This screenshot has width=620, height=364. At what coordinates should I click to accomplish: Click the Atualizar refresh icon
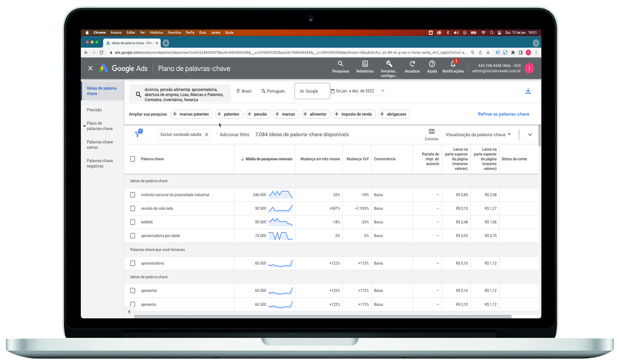coord(412,64)
